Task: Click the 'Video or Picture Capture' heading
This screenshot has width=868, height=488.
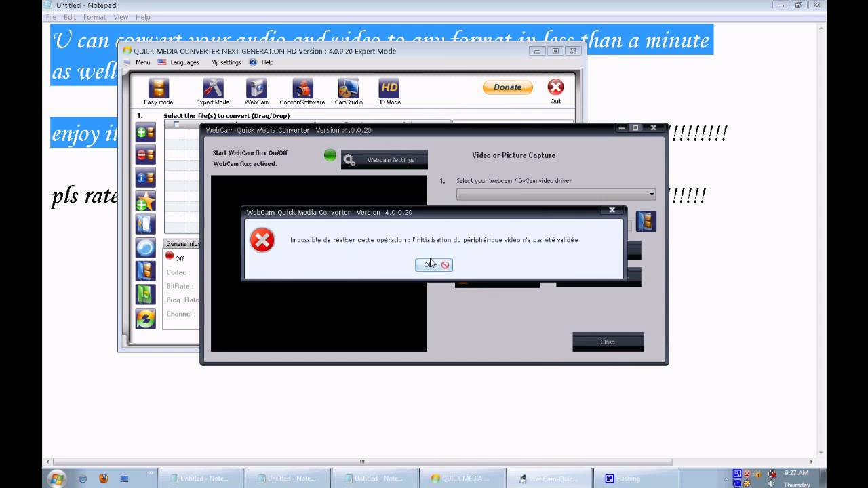Action: point(513,155)
